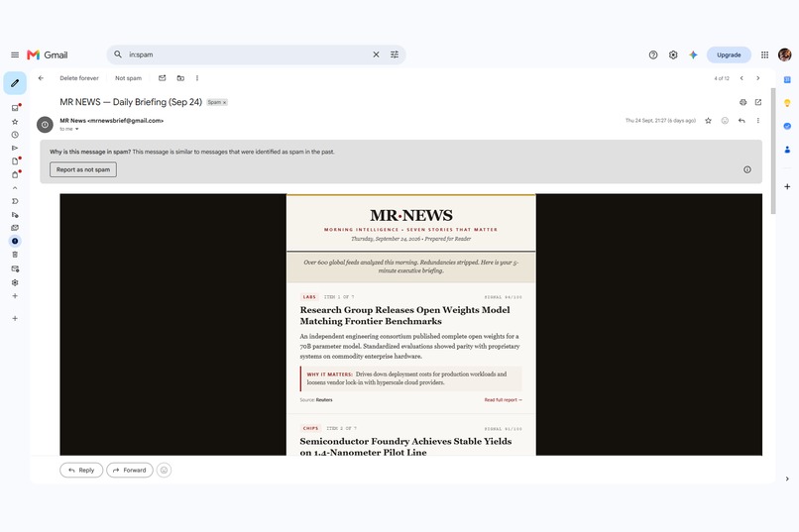Open Google Calendar side panel
Screen dimensions: 799x532
787,80
